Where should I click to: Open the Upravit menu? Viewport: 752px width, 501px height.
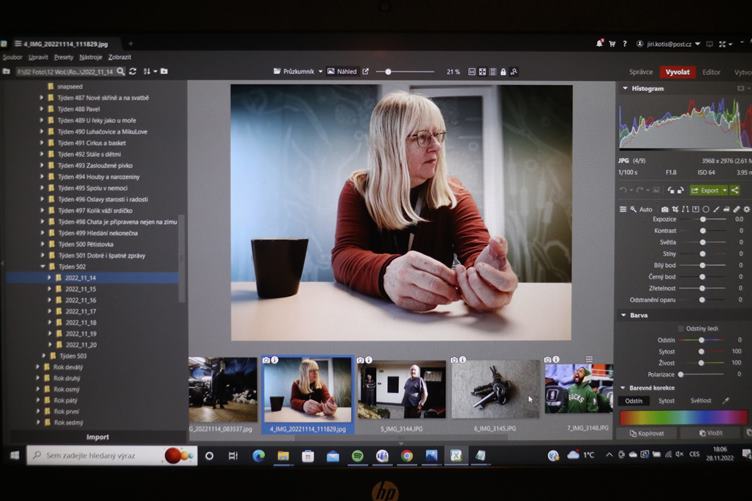pyautogui.click(x=38, y=57)
